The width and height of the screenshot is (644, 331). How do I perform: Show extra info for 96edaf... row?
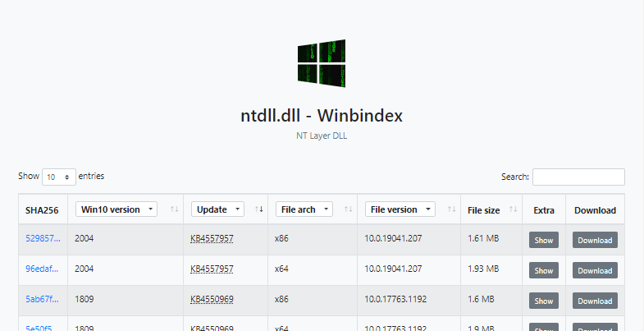click(544, 270)
